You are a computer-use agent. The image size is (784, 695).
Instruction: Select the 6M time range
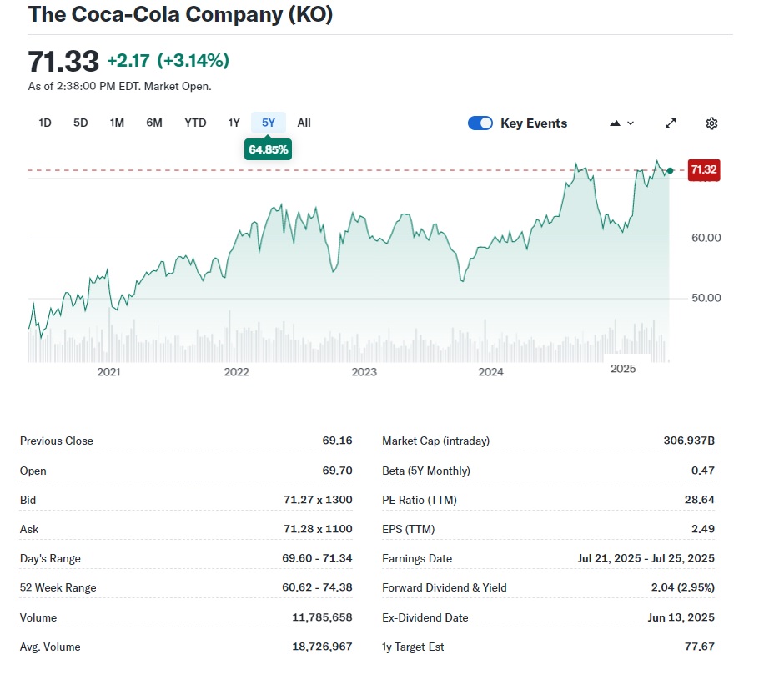click(154, 123)
